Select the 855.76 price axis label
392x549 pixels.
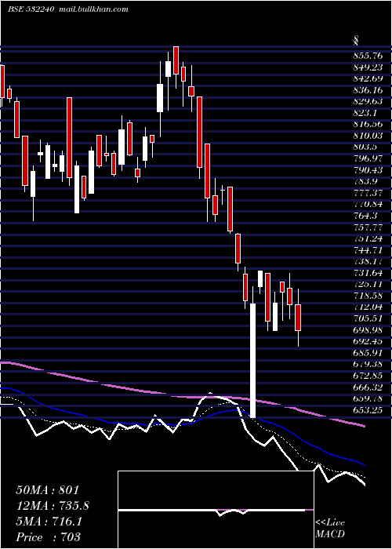[x=368, y=56]
